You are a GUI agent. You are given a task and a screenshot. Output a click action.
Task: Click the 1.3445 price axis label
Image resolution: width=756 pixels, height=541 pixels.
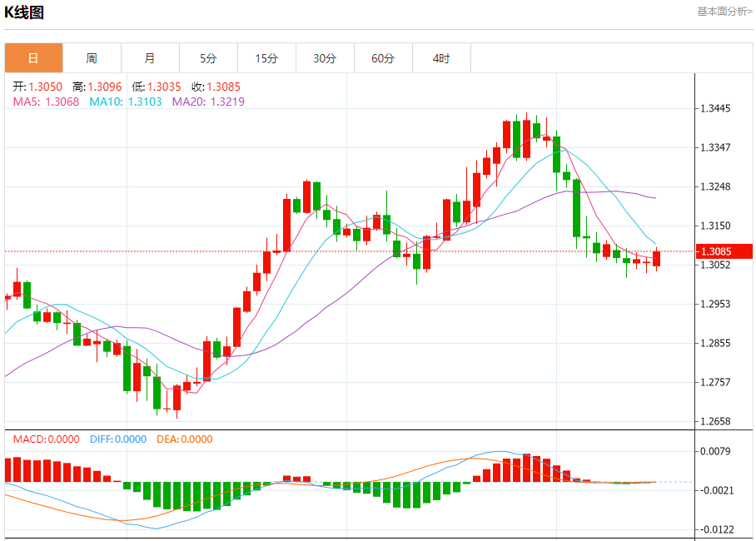pos(715,108)
